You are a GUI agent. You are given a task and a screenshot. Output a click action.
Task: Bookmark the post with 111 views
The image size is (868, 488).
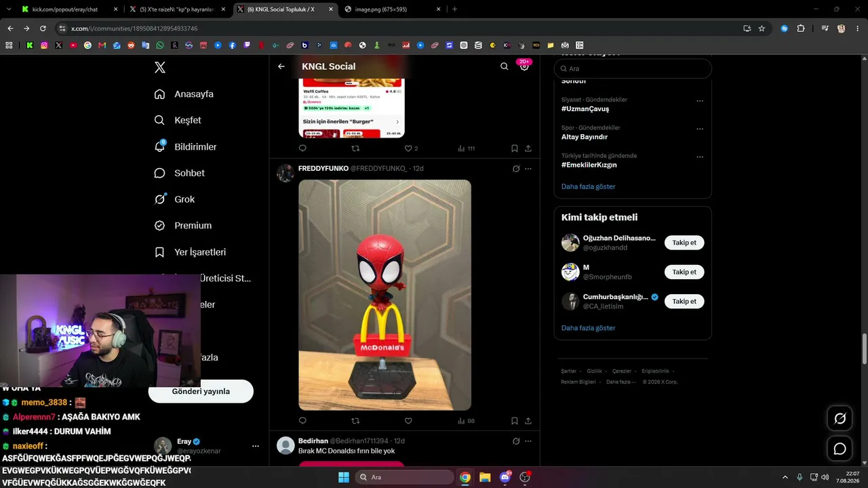515,148
